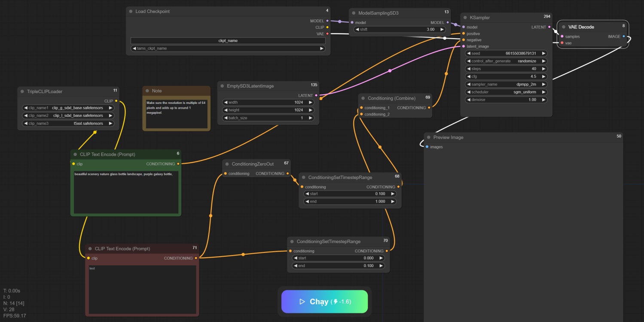Select the Preview Image node title bar
The width and height of the screenshot is (644, 322).
pos(523,137)
